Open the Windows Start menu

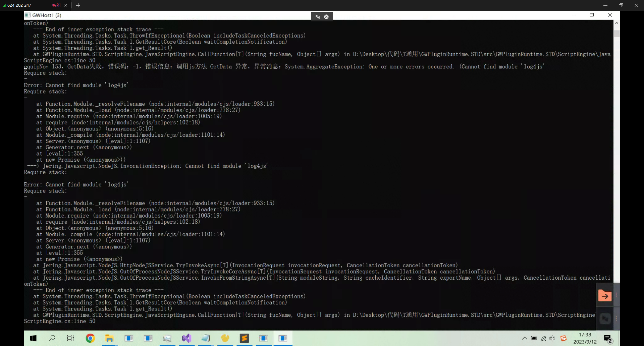point(33,338)
